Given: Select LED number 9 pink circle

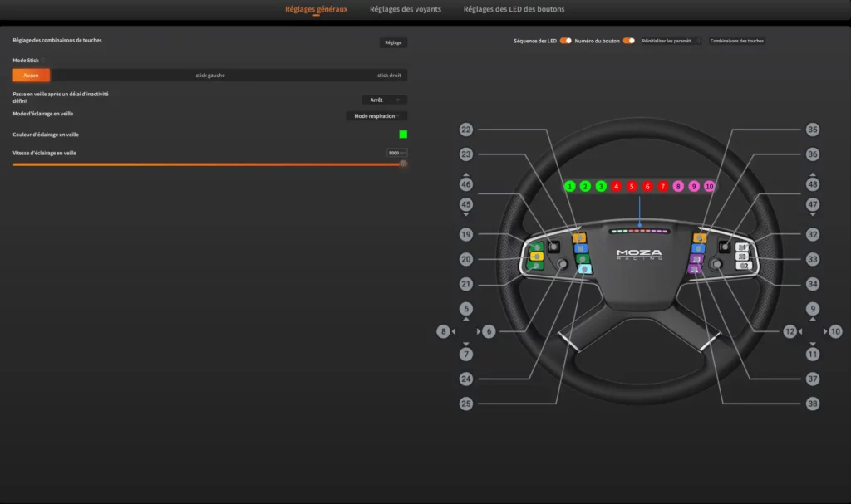Looking at the screenshot, I should [694, 187].
